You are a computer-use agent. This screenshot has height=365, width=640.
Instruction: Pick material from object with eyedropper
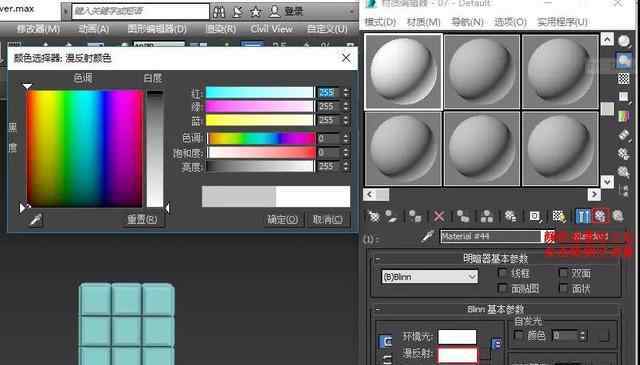click(x=428, y=236)
